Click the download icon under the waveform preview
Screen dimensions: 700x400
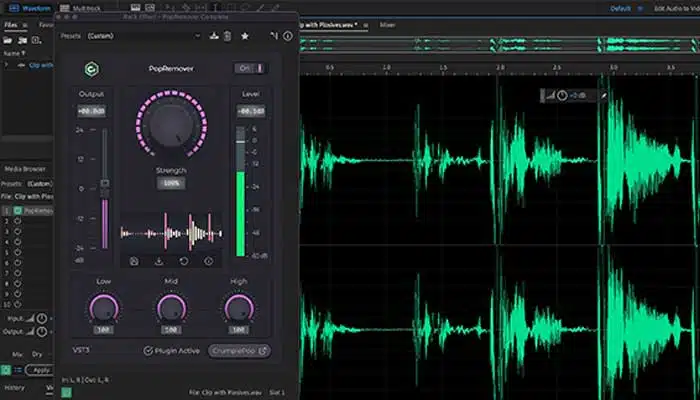pyautogui.click(x=158, y=262)
